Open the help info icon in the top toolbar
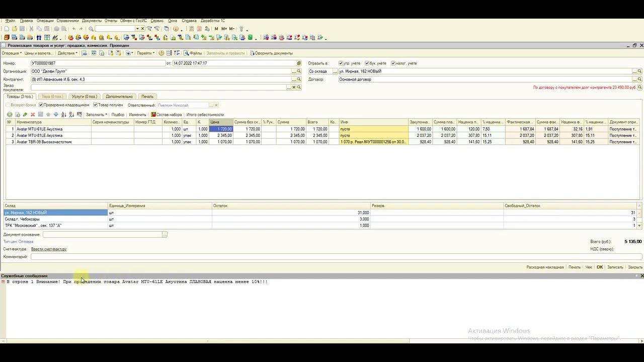This screenshot has width=644, height=362. (x=176, y=29)
